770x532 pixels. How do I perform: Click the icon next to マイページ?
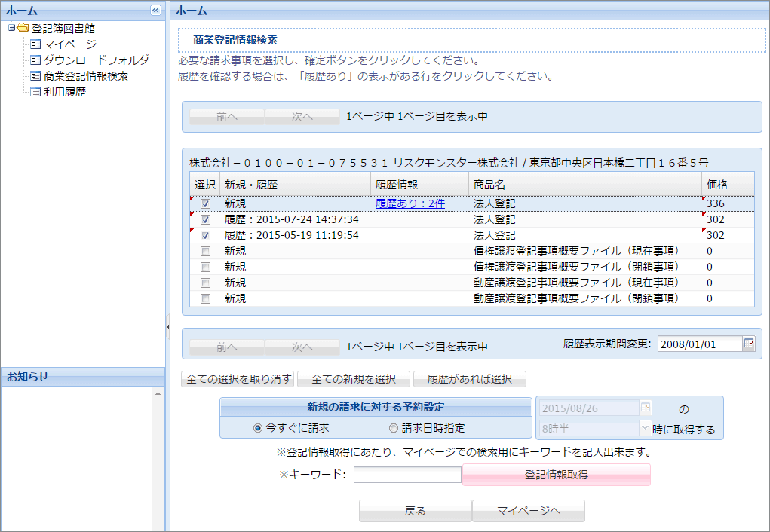tap(35, 44)
